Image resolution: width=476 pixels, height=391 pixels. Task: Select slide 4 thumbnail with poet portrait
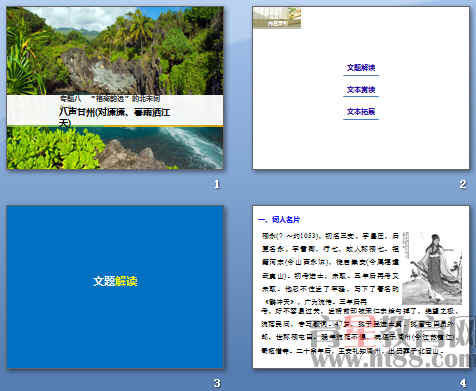click(x=361, y=287)
